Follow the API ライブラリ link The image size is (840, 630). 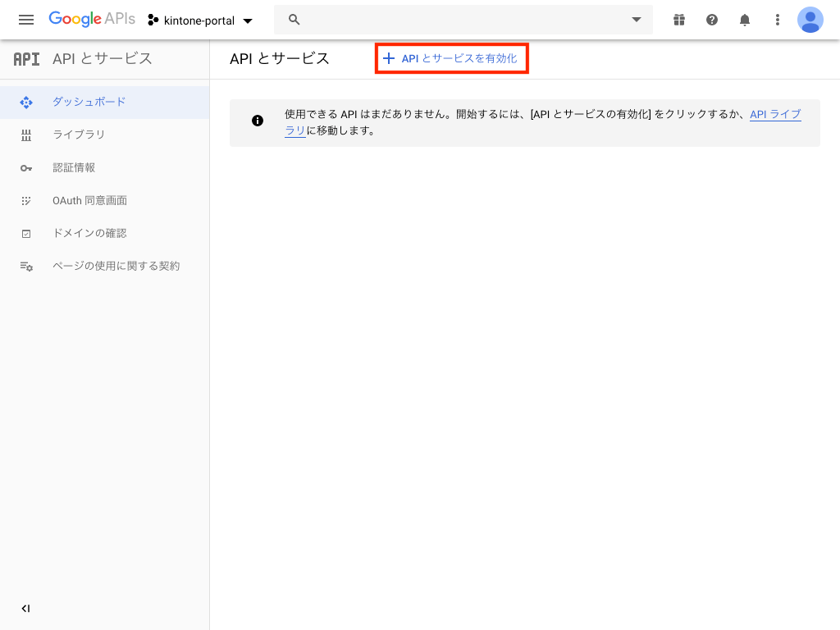774,115
